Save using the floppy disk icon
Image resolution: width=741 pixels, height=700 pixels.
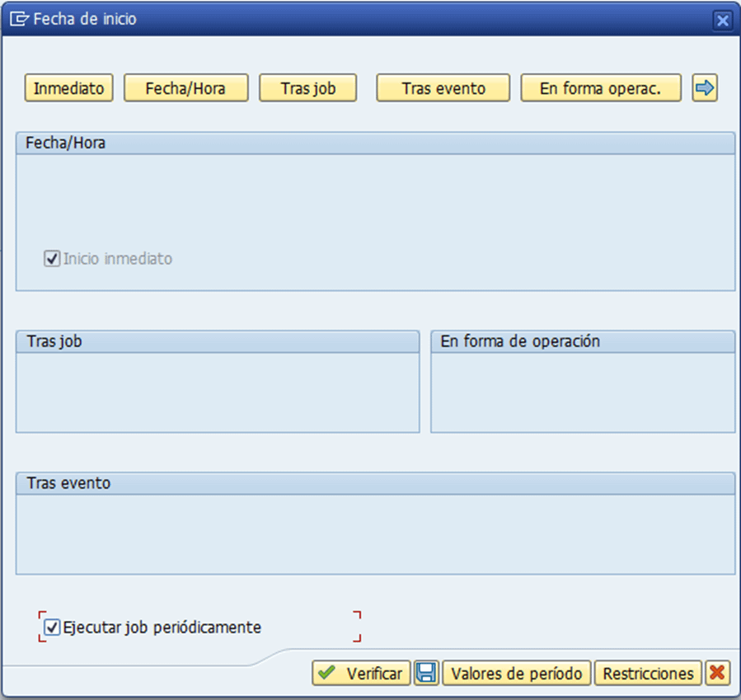pos(426,673)
